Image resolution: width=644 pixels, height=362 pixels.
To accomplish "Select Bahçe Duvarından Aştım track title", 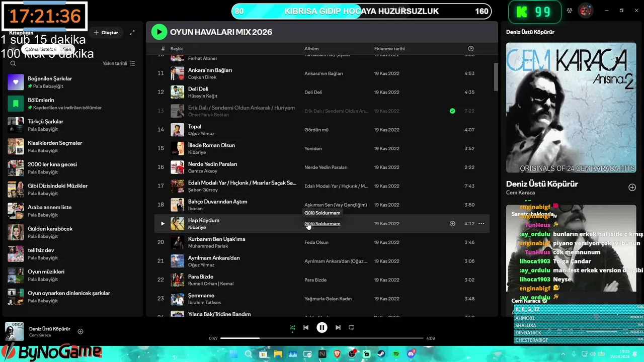I will [218, 202].
